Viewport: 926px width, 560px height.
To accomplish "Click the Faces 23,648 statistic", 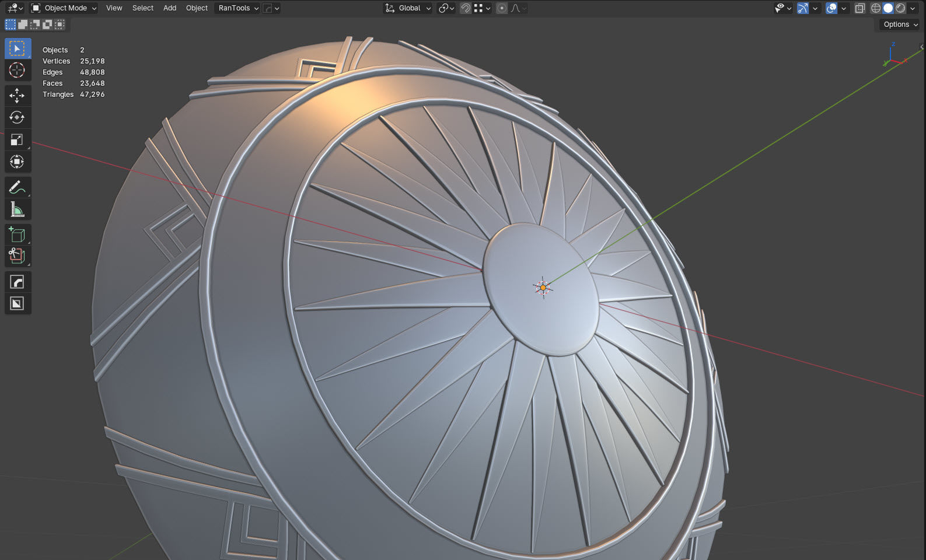I will pos(74,83).
